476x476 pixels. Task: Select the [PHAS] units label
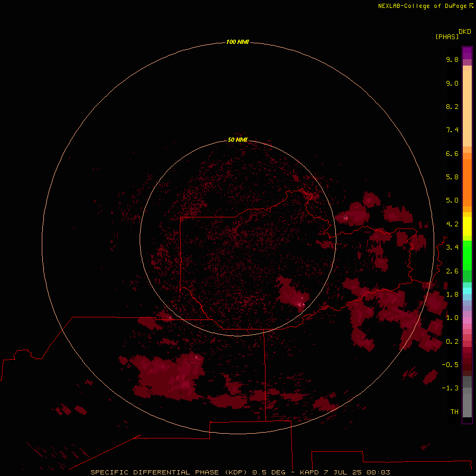(x=447, y=37)
